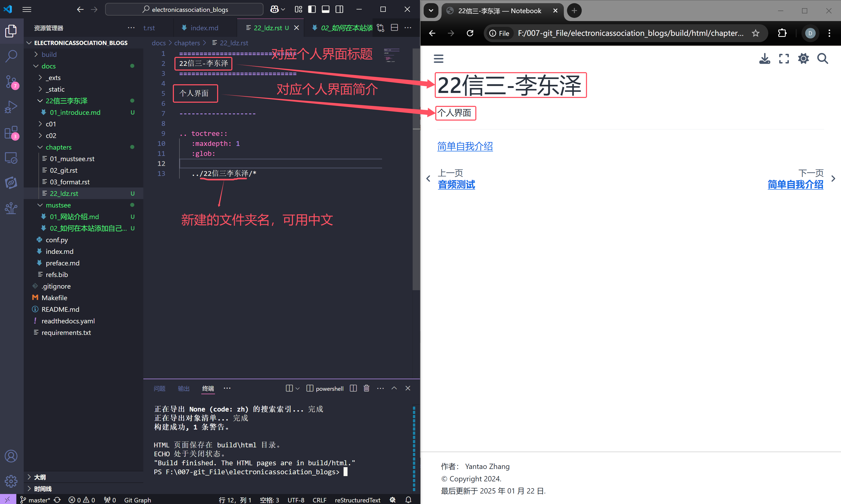Click master branch in status bar
The width and height of the screenshot is (841, 504).
coord(36,500)
